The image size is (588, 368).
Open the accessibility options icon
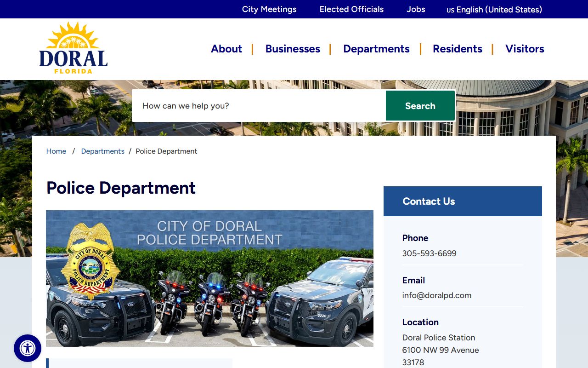tap(28, 348)
